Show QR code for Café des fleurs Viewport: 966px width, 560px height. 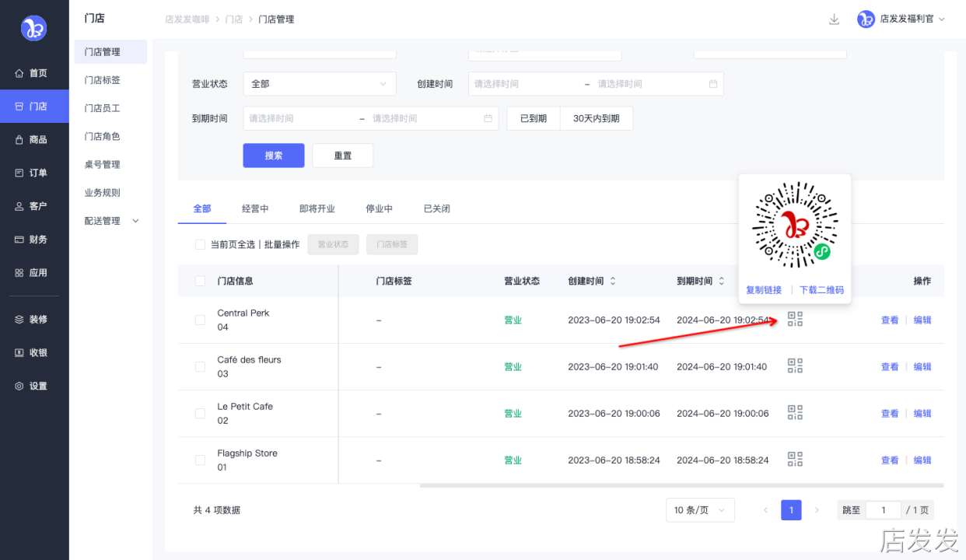(795, 366)
